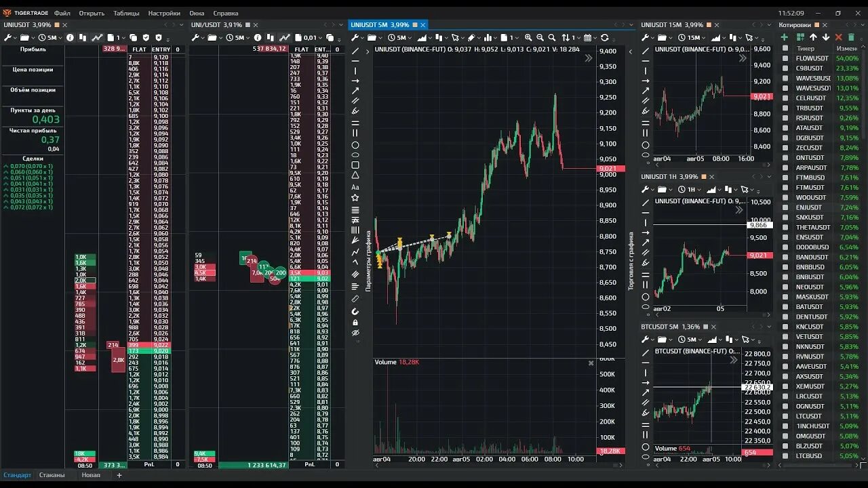Open the Открыть menu
Screen dimensions: 868x488
92,13
